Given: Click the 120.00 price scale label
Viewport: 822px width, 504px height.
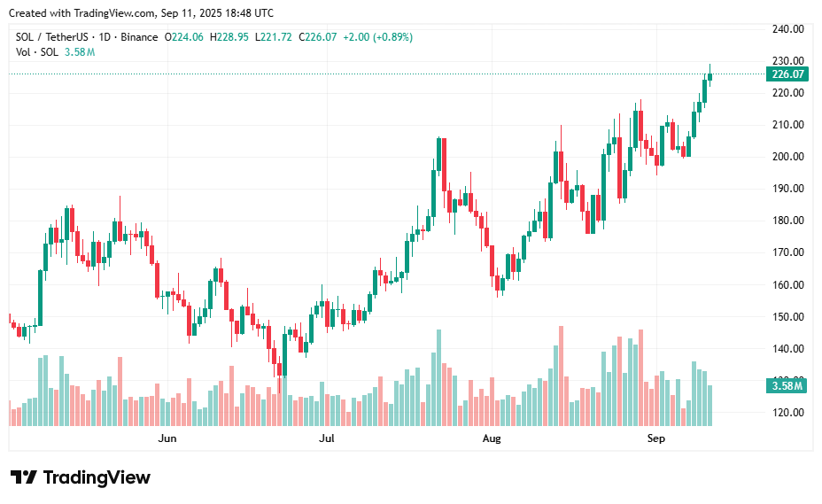Looking at the screenshot, I should (787, 413).
